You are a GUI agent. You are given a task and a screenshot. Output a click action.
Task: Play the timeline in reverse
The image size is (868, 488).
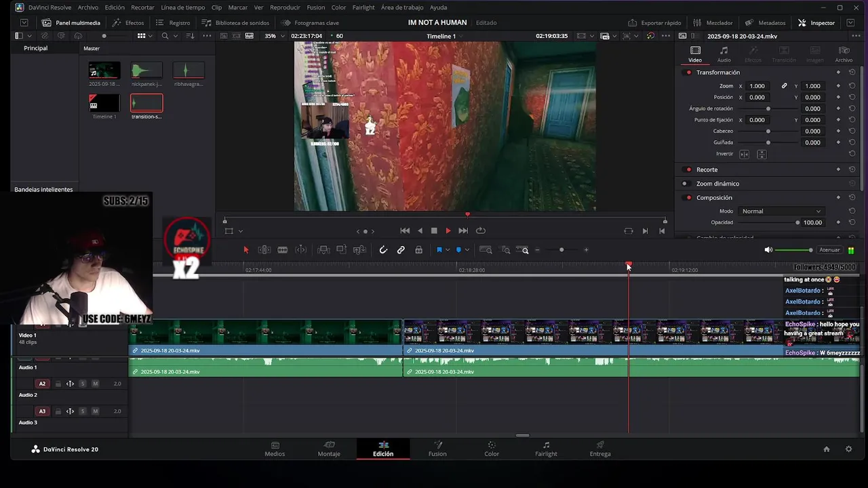(x=420, y=231)
